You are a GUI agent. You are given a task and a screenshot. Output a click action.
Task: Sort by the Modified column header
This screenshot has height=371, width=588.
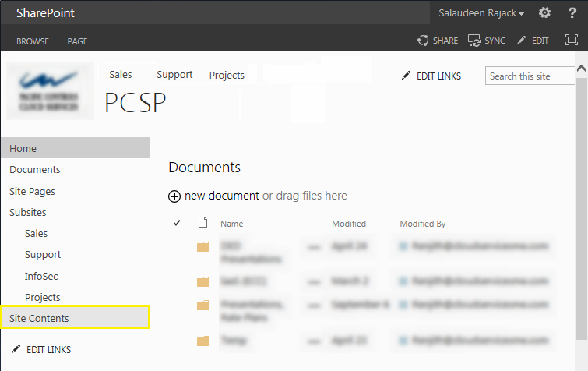pyautogui.click(x=348, y=224)
